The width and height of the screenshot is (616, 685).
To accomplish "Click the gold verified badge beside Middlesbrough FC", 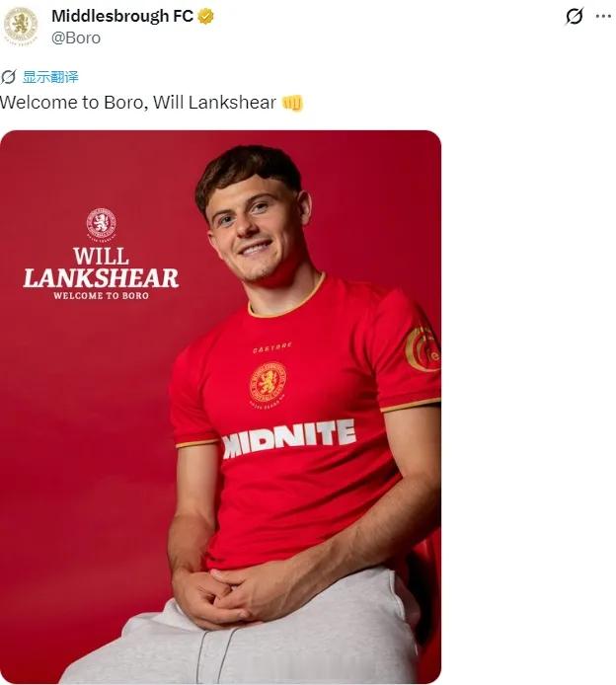I will click(205, 16).
